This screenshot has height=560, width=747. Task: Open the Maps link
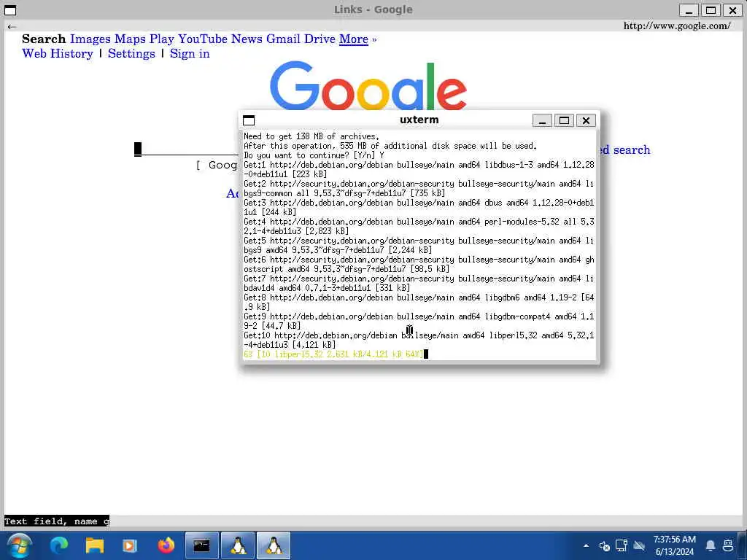tap(130, 39)
